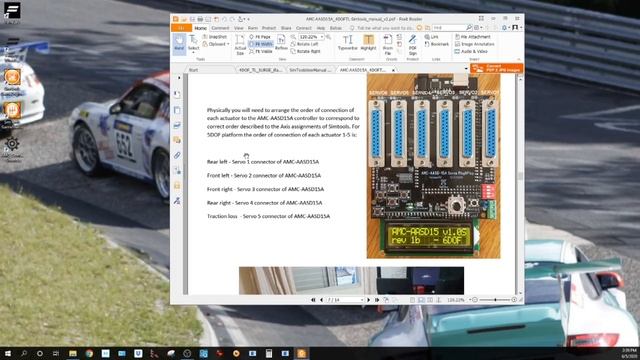Open the Layers side panel

coord(177,125)
